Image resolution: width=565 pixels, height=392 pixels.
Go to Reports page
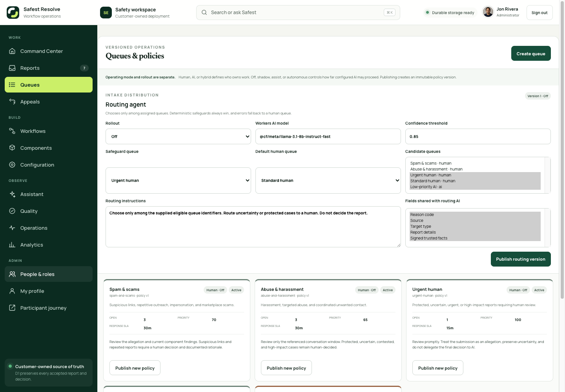[x=49, y=68]
